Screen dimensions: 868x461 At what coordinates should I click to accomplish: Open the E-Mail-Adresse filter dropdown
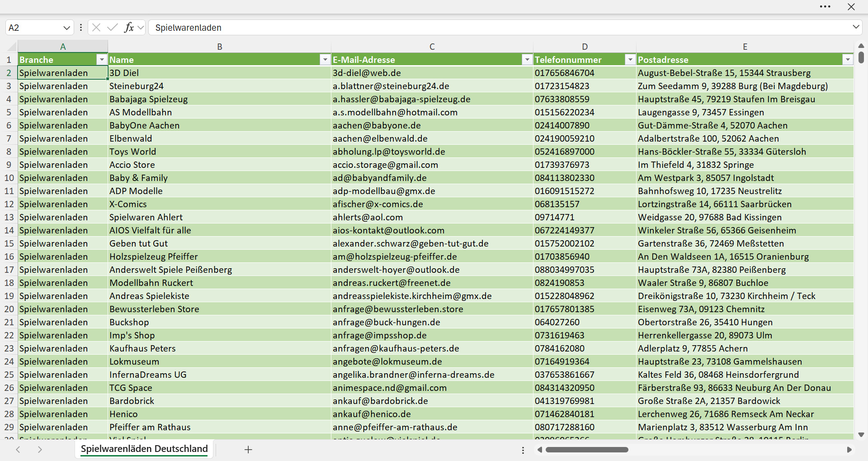(x=527, y=60)
